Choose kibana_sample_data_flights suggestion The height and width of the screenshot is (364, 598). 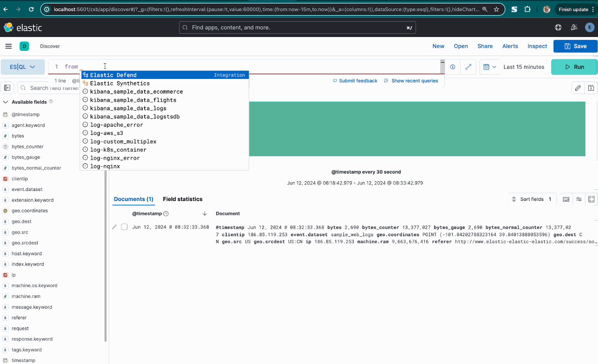tap(164, 100)
